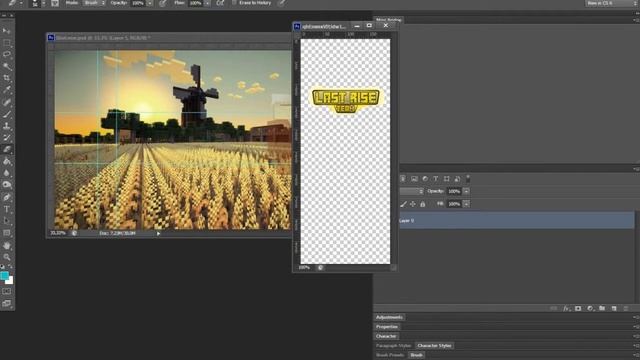Select the Lasso tool
Screen dimensions: 640x360
(7, 54)
